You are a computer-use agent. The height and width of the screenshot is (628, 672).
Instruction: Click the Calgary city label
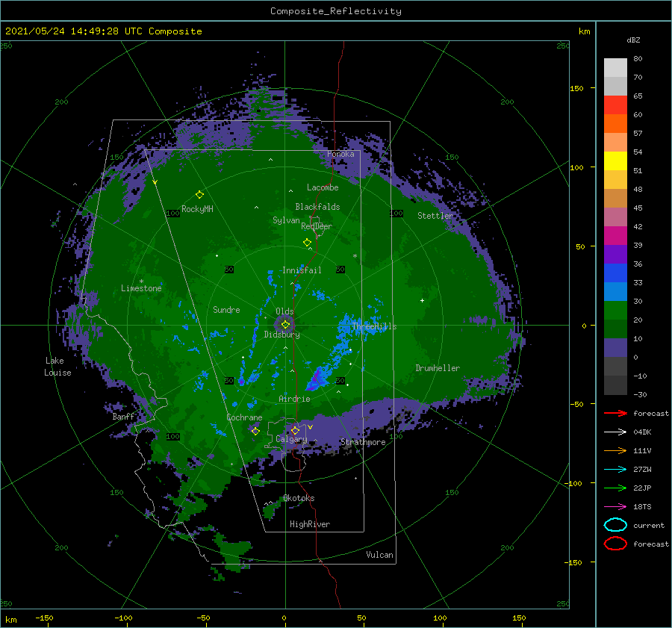[x=291, y=439]
